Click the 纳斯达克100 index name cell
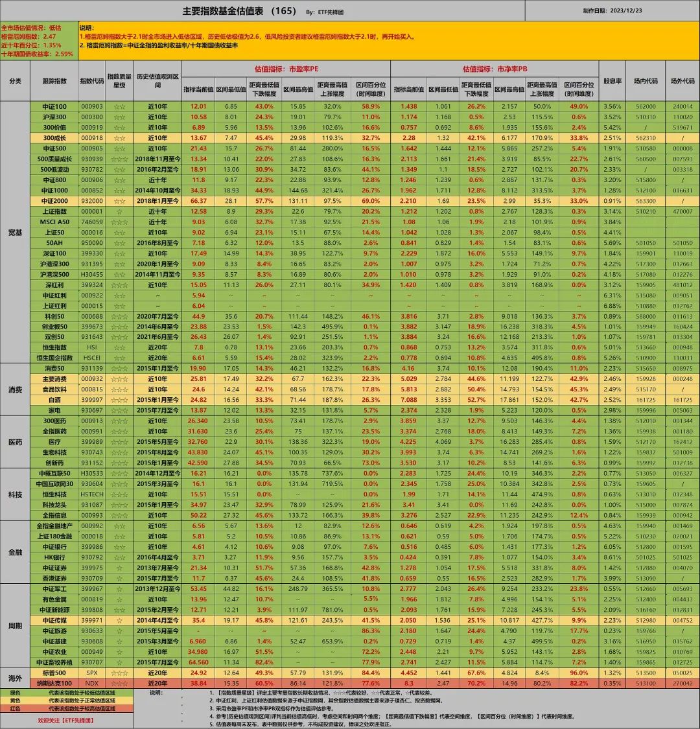This screenshot has height=729, width=700. pyautogui.click(x=54, y=684)
